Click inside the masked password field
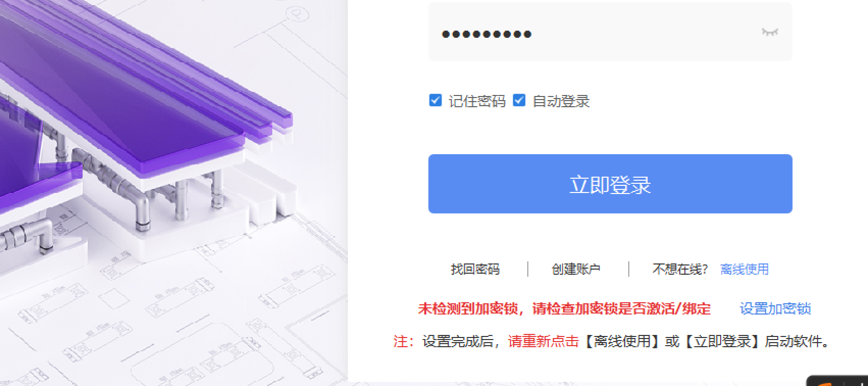The height and width of the screenshot is (386, 868). tap(610, 32)
